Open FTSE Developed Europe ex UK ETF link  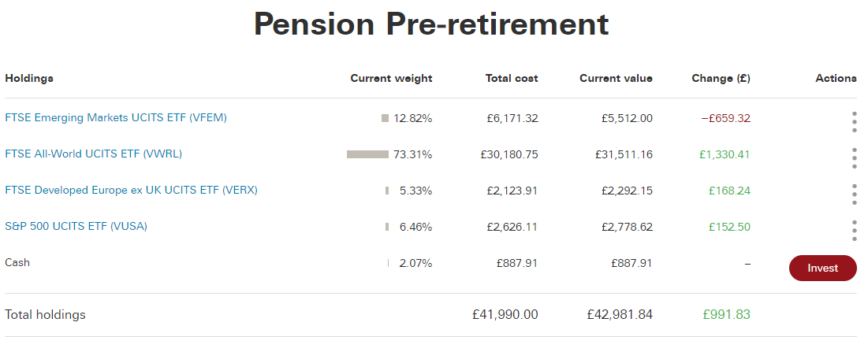pyautogui.click(x=131, y=190)
